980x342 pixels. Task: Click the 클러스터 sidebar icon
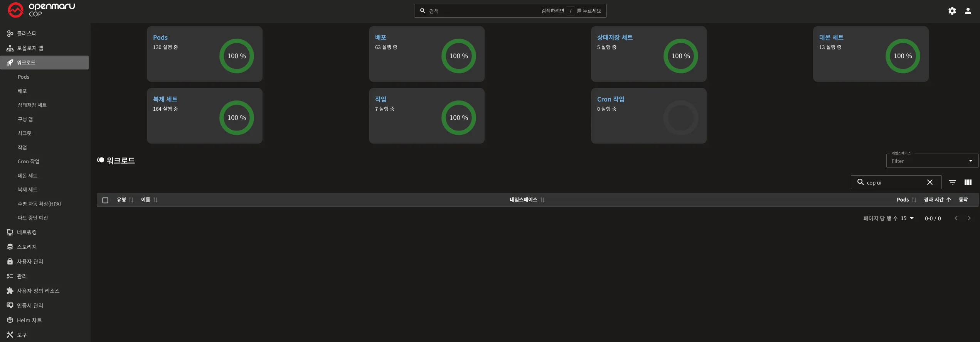point(10,34)
